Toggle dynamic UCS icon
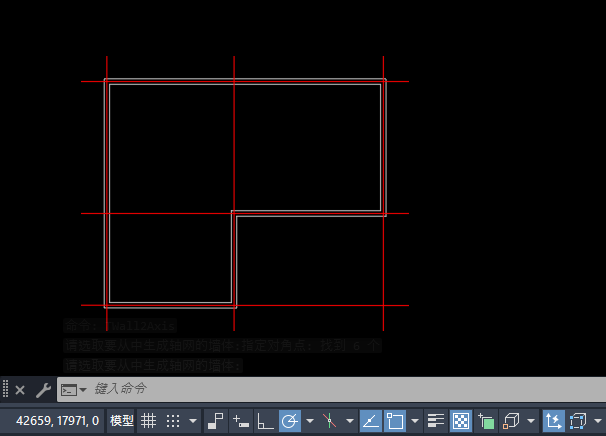Viewport: 606px width, 436px height. point(553,421)
